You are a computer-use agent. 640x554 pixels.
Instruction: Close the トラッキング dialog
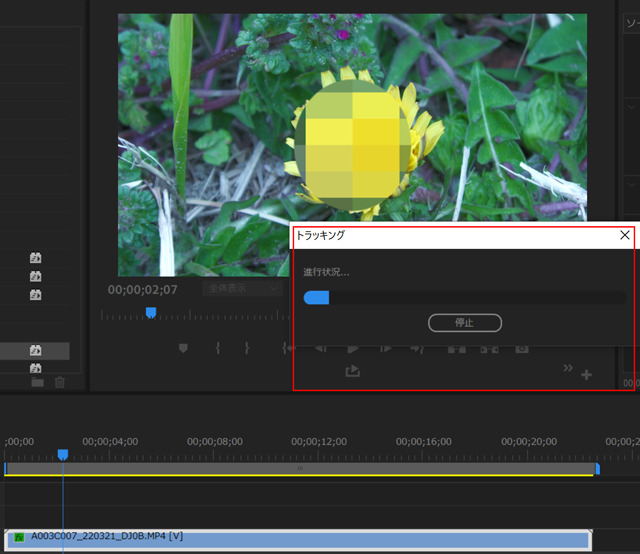coord(625,235)
